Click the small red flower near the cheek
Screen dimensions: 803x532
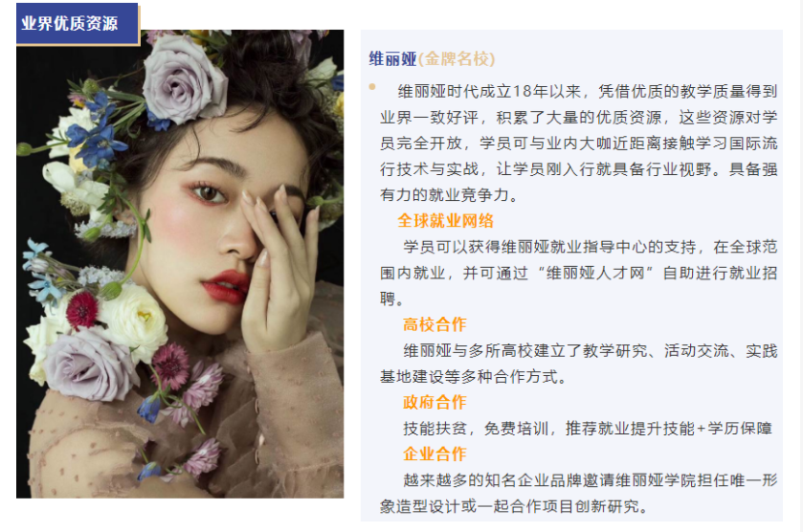[81, 310]
